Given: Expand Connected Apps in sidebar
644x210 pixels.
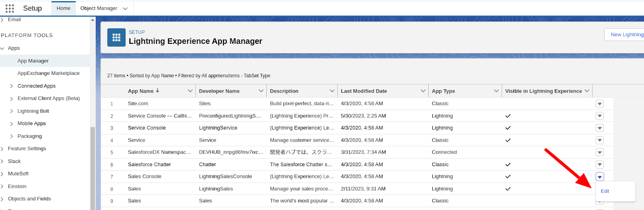Looking at the screenshot, I should (x=11, y=86).
